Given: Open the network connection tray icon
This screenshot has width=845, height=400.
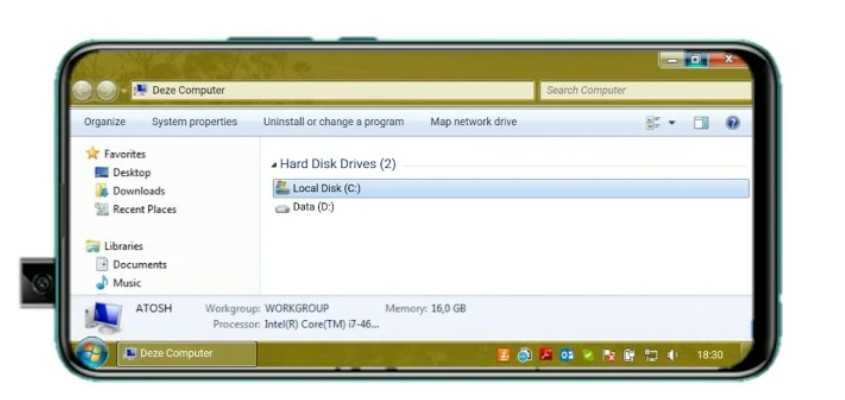Looking at the screenshot, I should coord(652,355).
